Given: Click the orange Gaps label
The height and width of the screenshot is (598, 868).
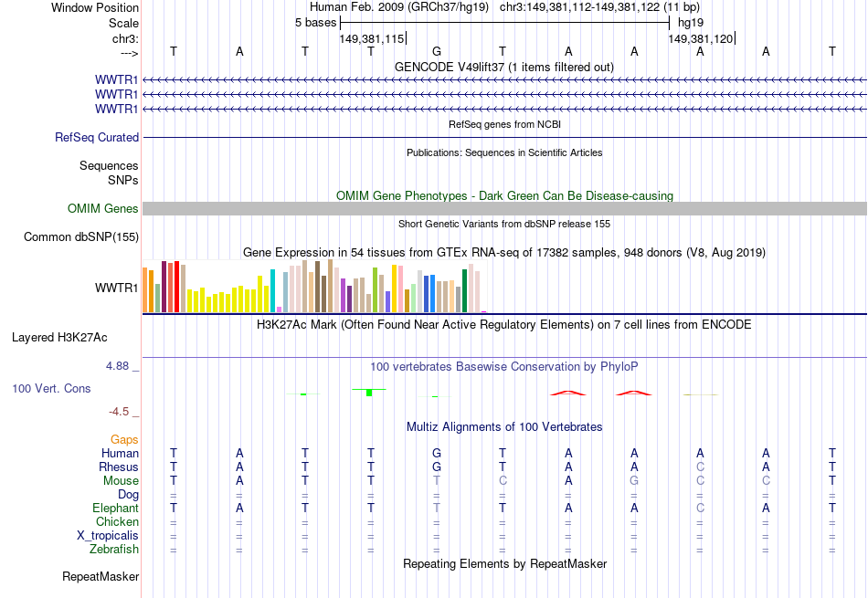Looking at the screenshot, I should [x=124, y=440].
